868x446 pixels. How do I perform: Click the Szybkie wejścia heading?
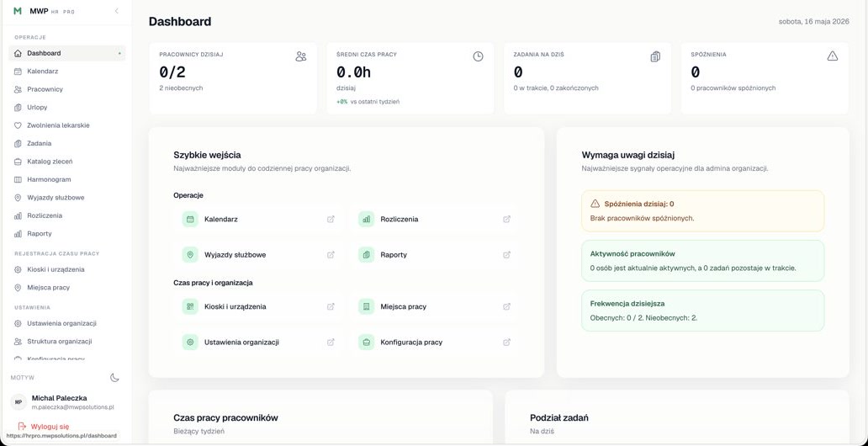(207, 155)
